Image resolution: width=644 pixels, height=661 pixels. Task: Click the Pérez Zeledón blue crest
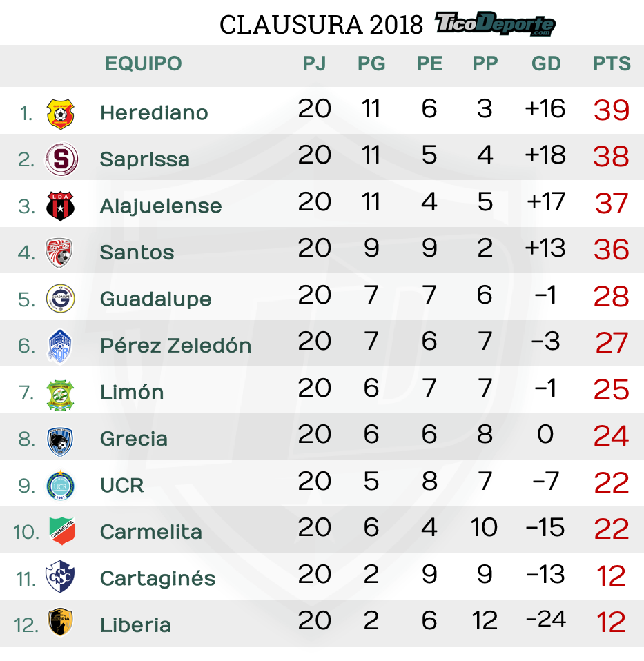pos(60,346)
